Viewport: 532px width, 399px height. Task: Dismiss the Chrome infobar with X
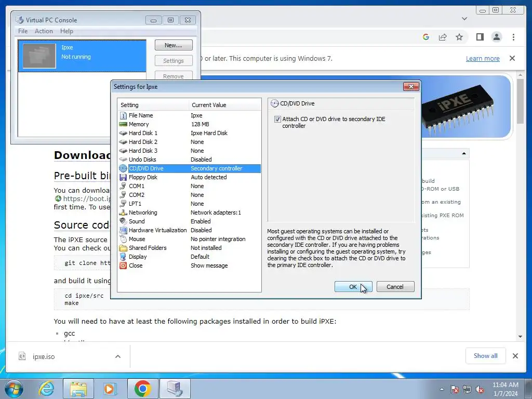pos(512,58)
